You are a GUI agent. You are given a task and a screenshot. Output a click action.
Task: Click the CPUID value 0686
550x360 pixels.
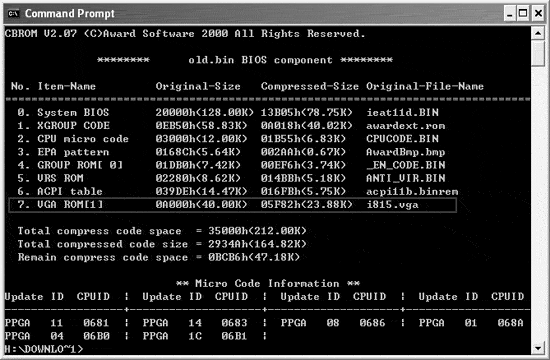[x=372, y=323]
